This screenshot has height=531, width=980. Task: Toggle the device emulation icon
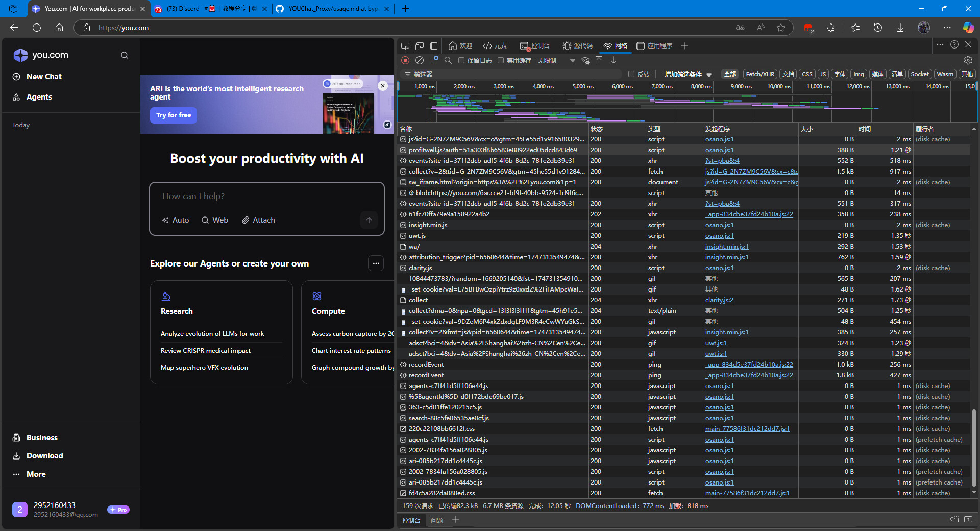tap(420, 46)
